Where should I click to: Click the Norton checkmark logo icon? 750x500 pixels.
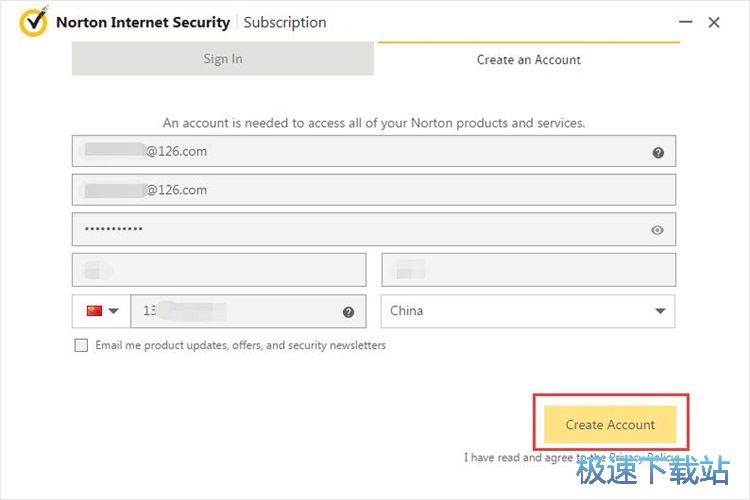pos(34,21)
